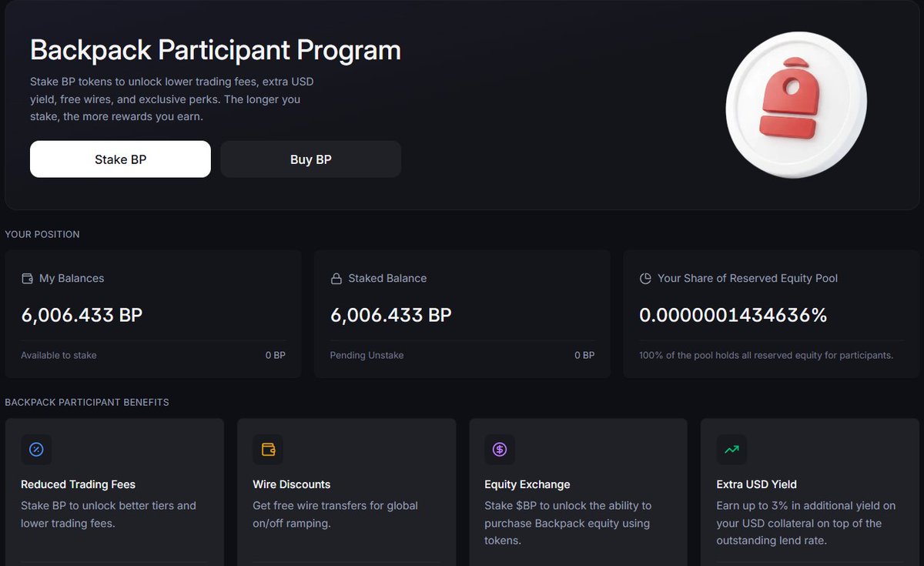Open the Equity Exchange title
The width and height of the screenshot is (924, 566).
coord(527,484)
